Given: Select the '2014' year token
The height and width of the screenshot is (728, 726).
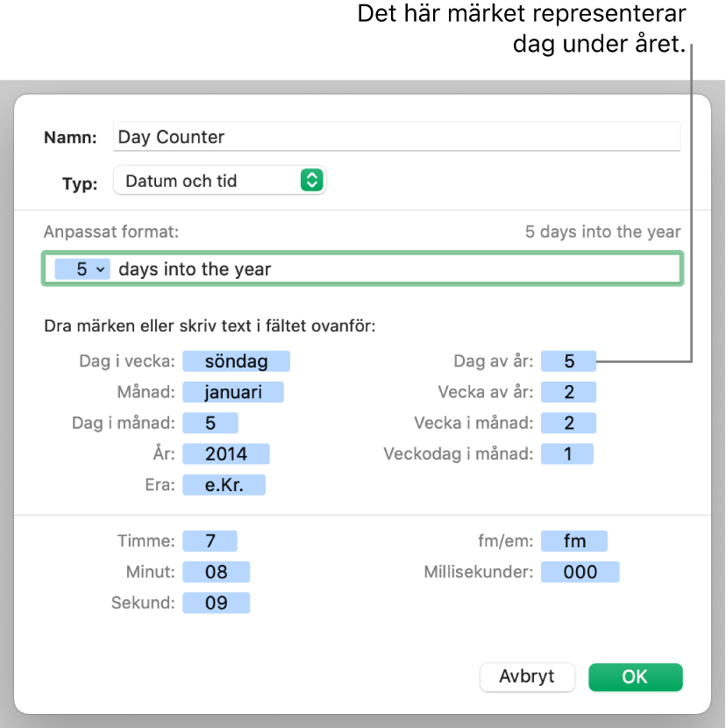Looking at the screenshot, I should coord(226,454).
